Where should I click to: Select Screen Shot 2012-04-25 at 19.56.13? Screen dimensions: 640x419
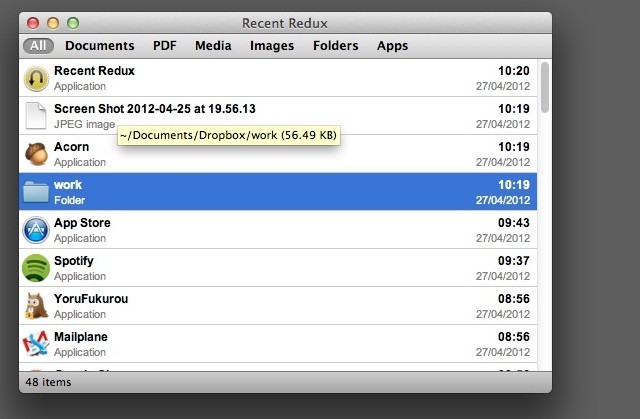[x=155, y=109]
